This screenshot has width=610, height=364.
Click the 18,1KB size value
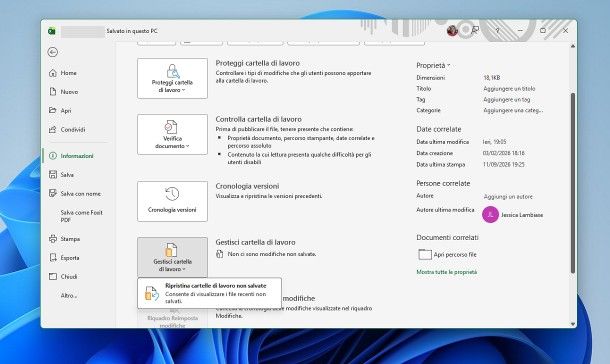tap(492, 78)
